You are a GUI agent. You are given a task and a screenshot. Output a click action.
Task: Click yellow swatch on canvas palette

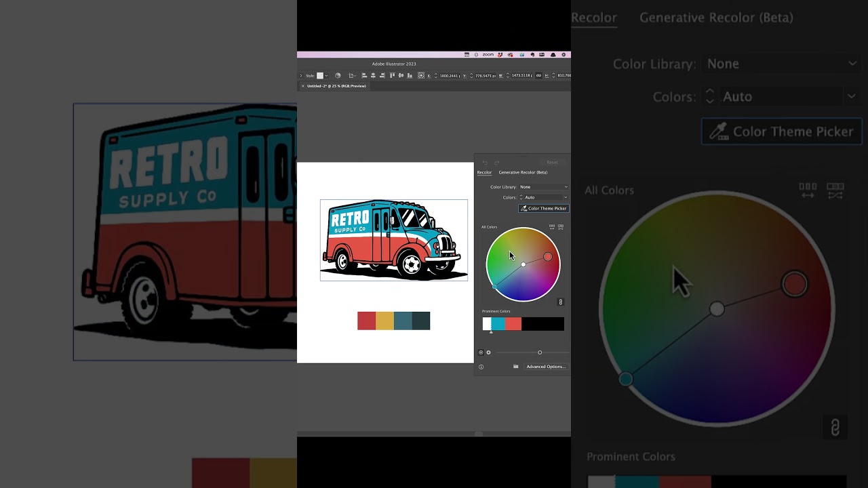tap(384, 321)
